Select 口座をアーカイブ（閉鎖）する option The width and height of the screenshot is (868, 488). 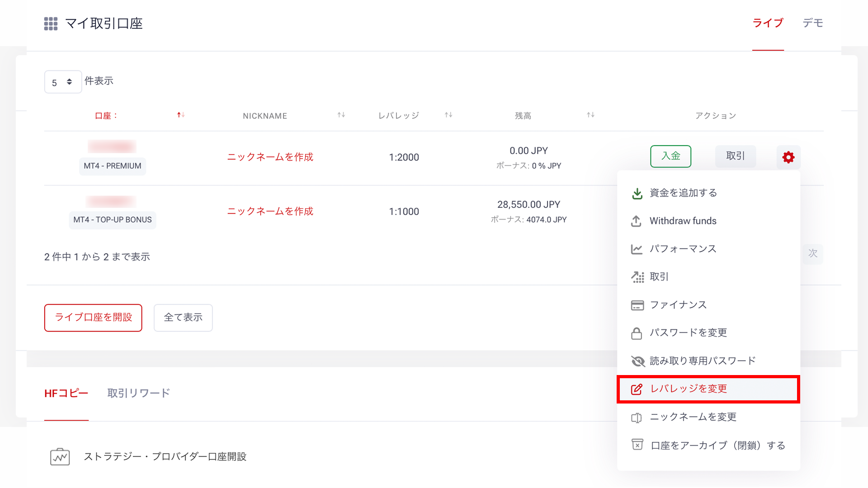pyautogui.click(x=717, y=446)
